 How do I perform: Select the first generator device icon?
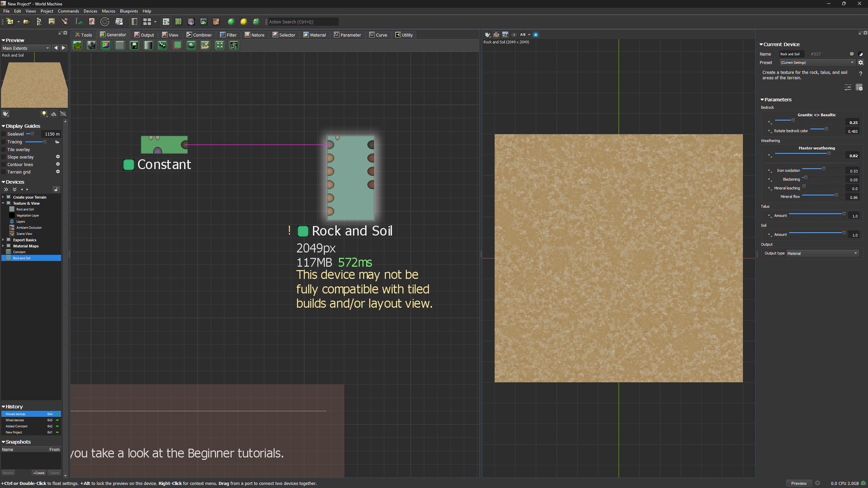(77, 45)
